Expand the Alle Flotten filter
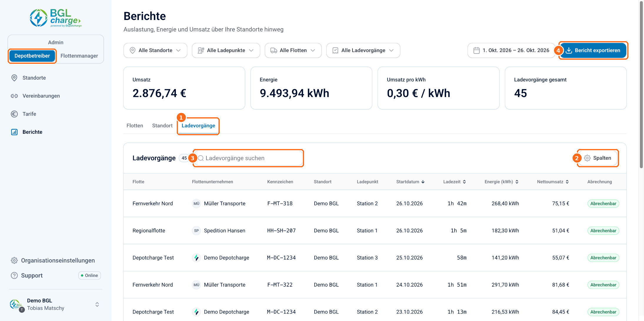The width and height of the screenshot is (644, 321). pyautogui.click(x=293, y=50)
